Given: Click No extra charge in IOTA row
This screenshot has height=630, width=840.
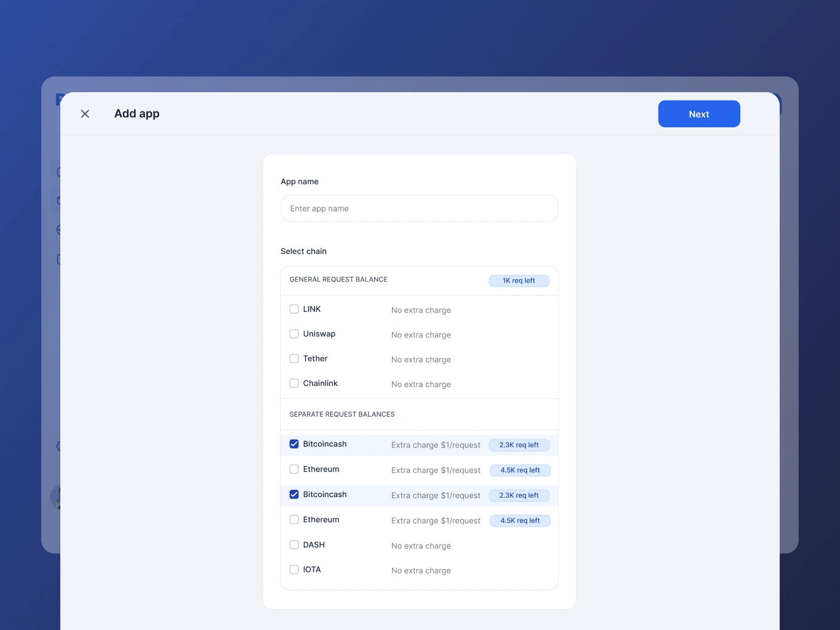Looking at the screenshot, I should pos(421,571).
